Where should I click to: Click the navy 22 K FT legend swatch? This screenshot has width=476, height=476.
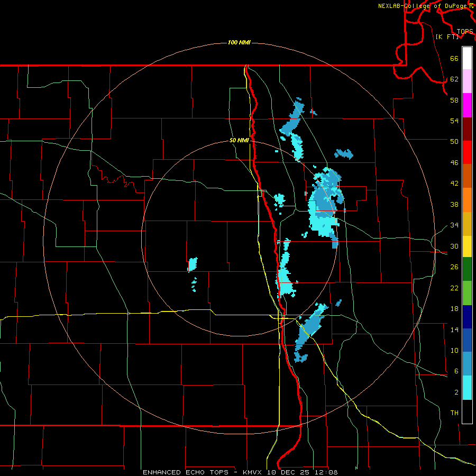467,317
